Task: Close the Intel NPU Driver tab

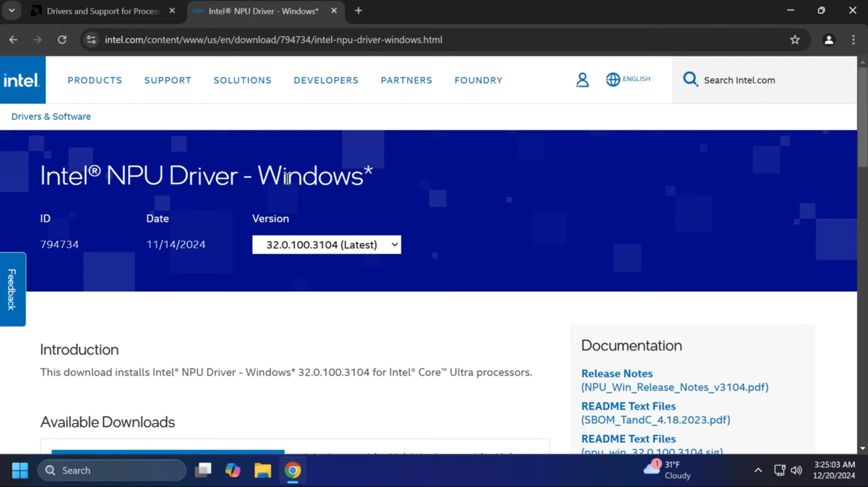Action: 334,10
